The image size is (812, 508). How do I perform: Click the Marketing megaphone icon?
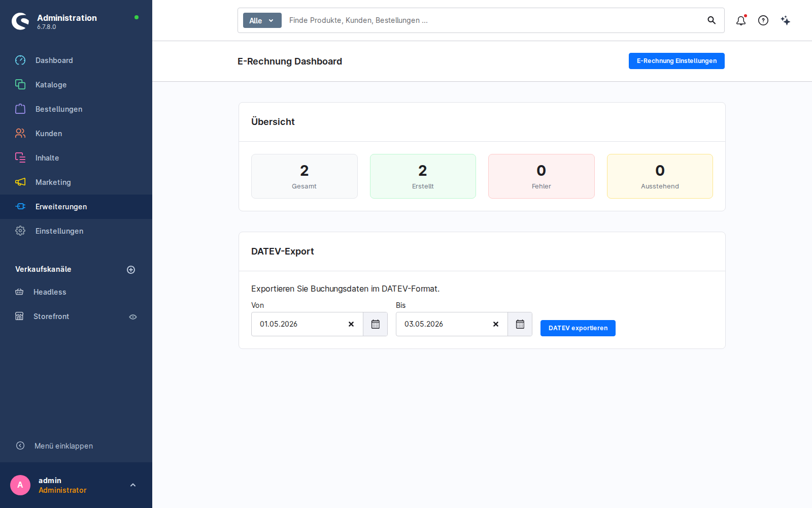(x=20, y=182)
